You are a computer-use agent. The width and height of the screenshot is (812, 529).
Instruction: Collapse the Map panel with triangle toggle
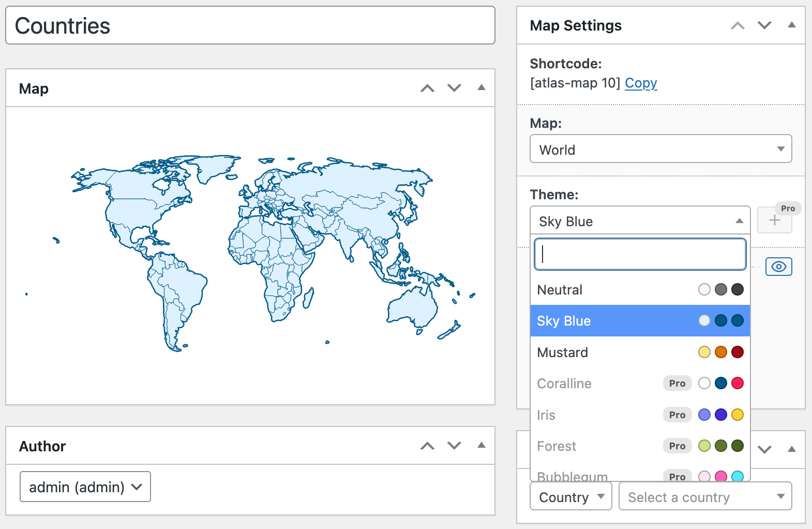click(x=481, y=87)
